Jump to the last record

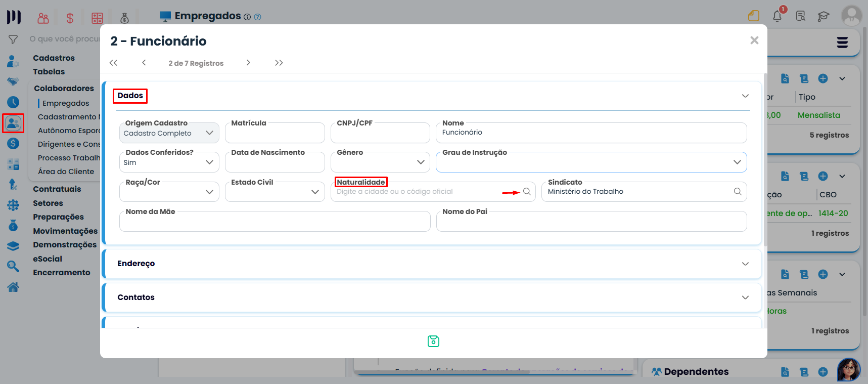point(279,63)
